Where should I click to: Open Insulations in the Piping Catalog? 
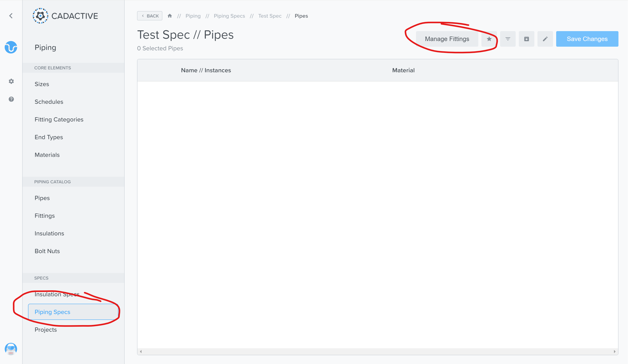(49, 233)
